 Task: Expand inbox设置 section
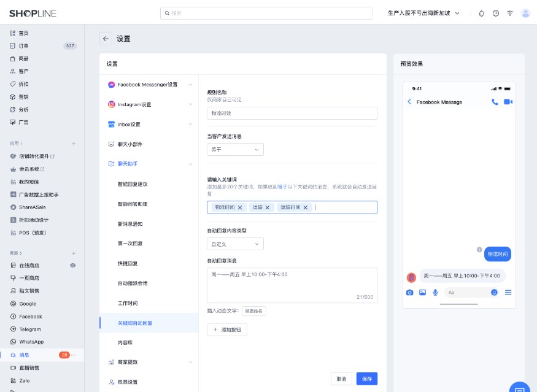(190, 125)
